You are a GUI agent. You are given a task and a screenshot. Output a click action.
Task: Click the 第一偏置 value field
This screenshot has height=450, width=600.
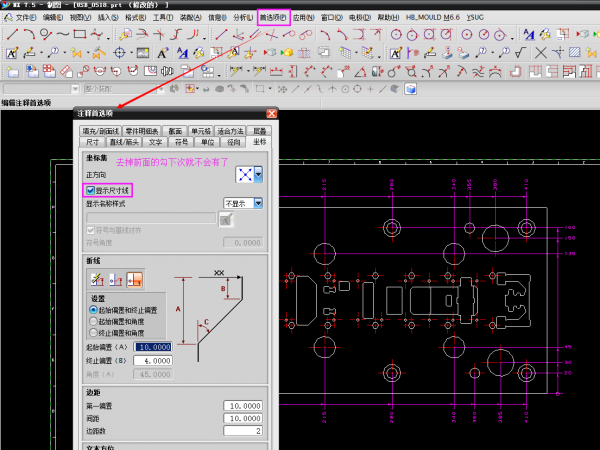tap(243, 406)
